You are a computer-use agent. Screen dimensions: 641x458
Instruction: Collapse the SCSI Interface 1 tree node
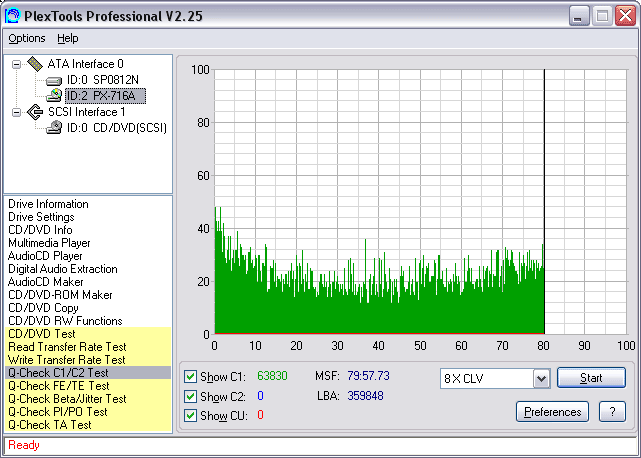point(16,112)
